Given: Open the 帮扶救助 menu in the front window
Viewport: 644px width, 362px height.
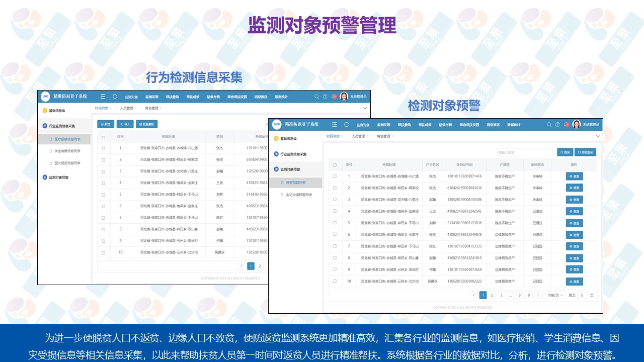Looking at the screenshot, I should click(x=404, y=125).
